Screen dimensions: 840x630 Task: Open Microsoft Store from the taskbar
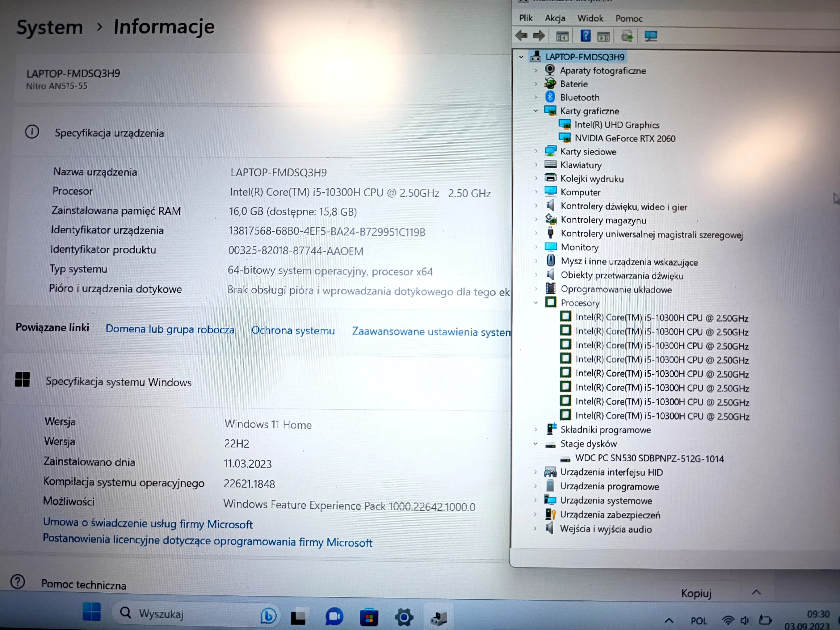tap(369, 617)
